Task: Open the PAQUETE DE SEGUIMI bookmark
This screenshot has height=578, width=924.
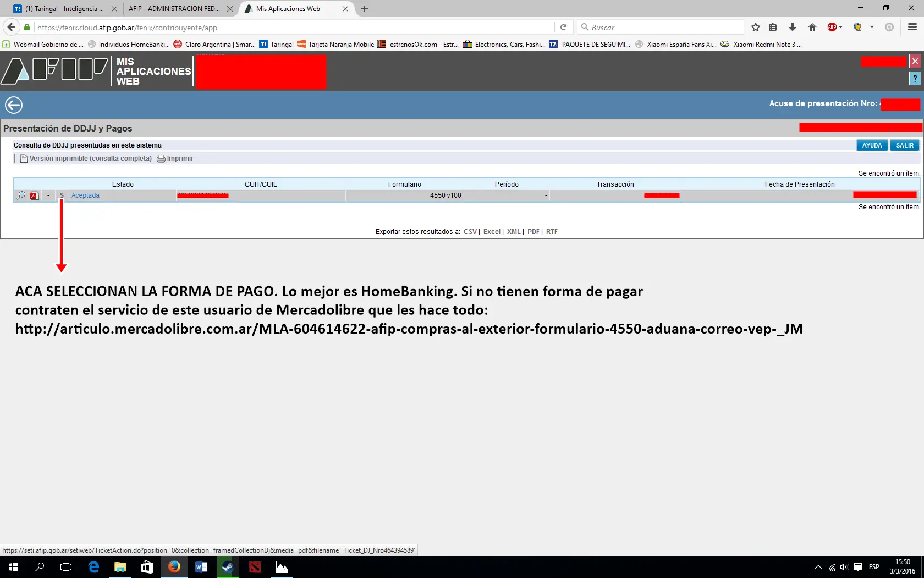Action: pos(590,45)
